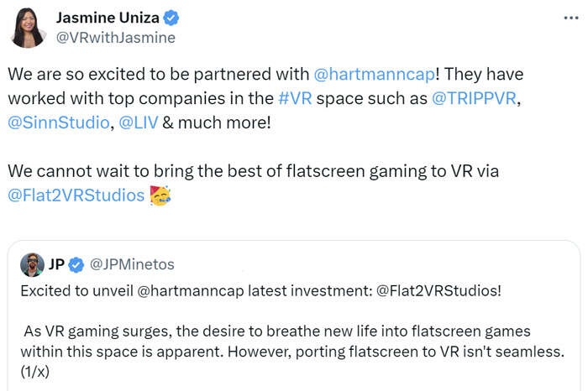The image size is (588, 391).
Task: Click @Flat2VRStudios link beside the emoji
Action: point(76,197)
